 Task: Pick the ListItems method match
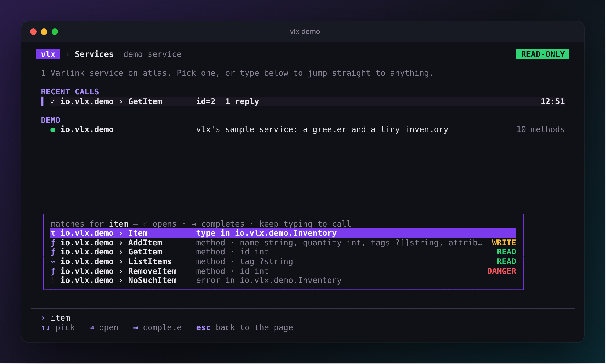tap(283, 261)
